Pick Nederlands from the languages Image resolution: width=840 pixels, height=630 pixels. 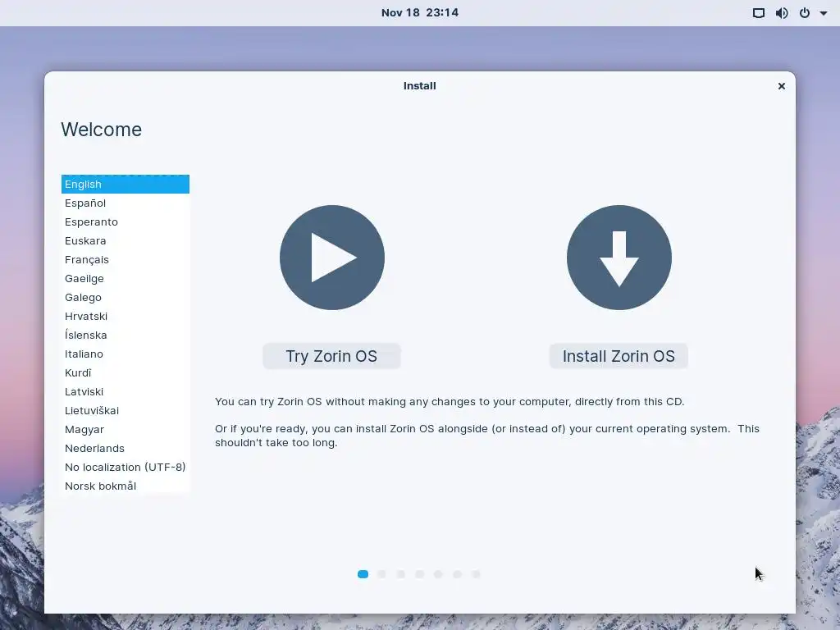[x=126, y=449]
